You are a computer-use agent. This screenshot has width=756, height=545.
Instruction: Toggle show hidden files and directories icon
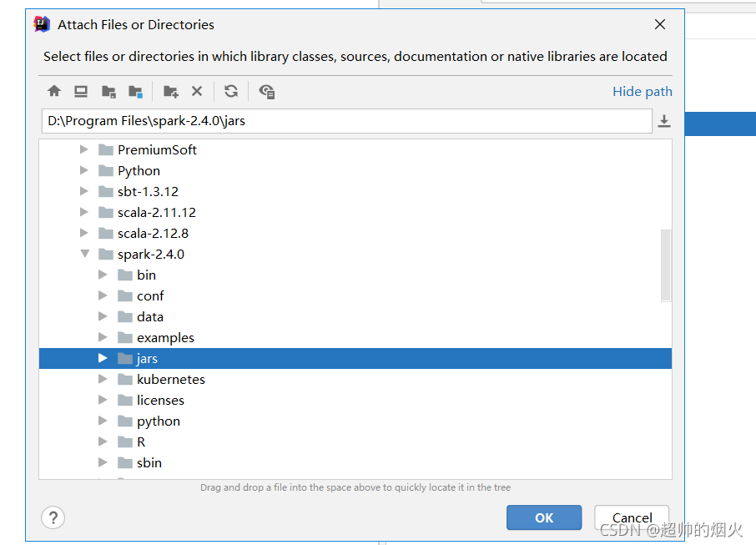coord(267,91)
